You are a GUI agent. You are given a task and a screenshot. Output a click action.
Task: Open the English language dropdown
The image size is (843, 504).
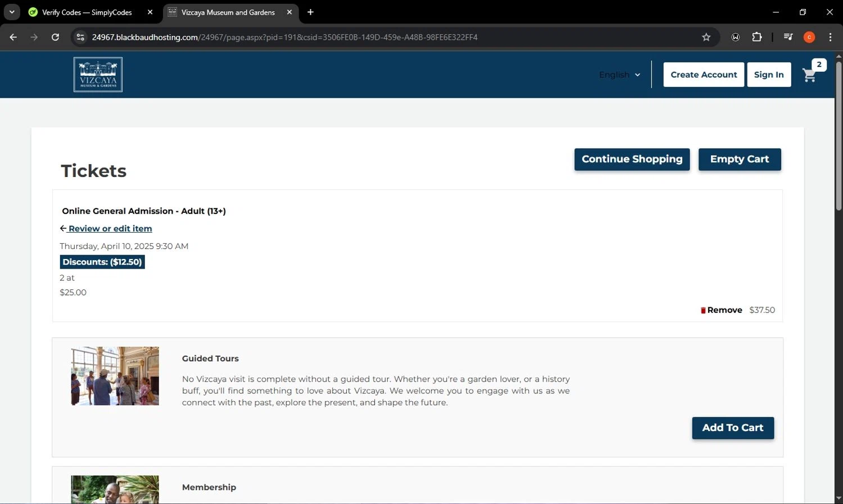click(x=619, y=75)
